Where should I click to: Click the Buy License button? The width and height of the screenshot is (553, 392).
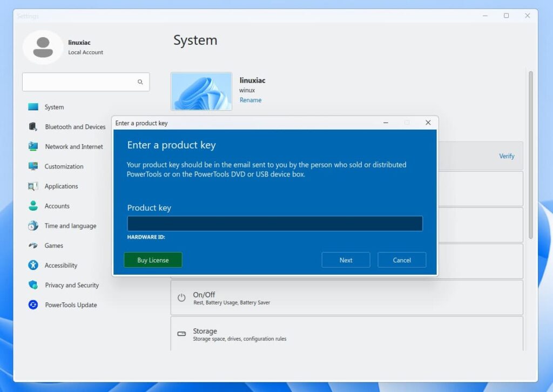point(153,260)
